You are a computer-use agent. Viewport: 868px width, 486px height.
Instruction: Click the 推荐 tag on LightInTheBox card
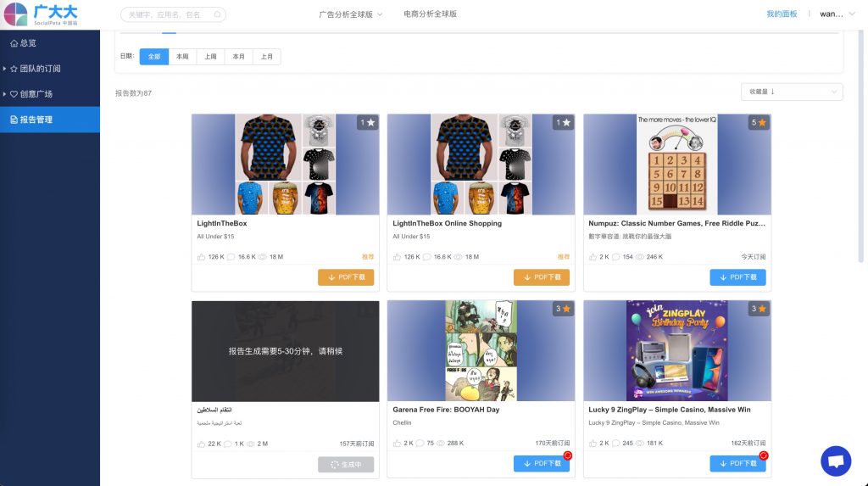click(x=368, y=257)
